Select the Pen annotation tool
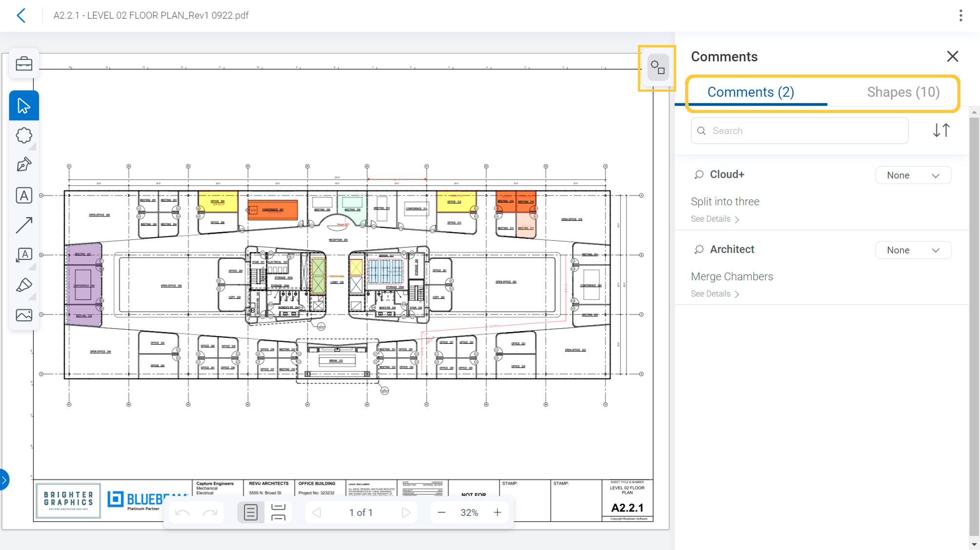The image size is (980, 550). pyautogui.click(x=23, y=165)
